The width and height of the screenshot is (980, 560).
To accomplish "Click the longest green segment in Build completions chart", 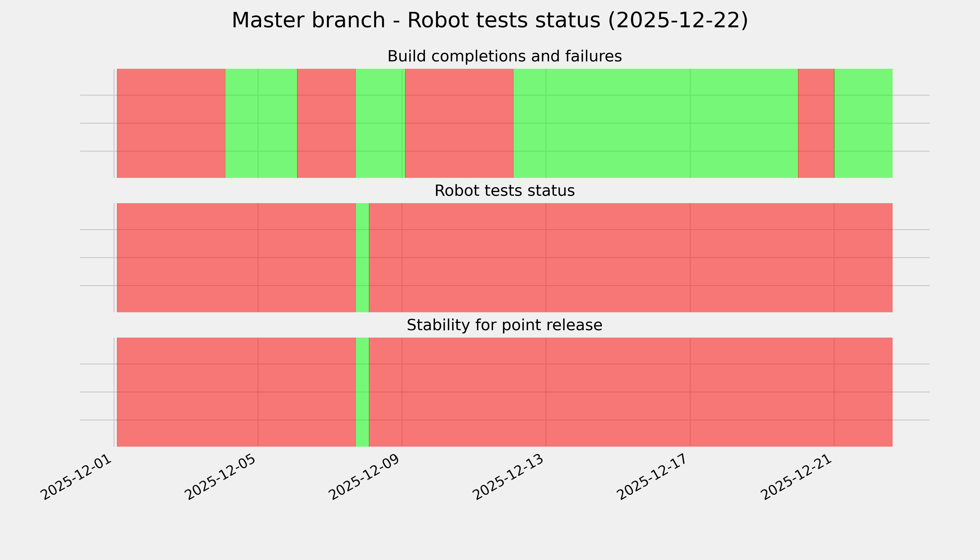I will pyautogui.click(x=655, y=123).
